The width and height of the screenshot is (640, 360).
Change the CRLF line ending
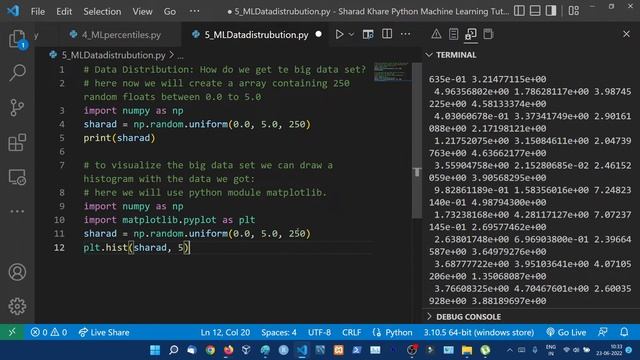pos(351,332)
